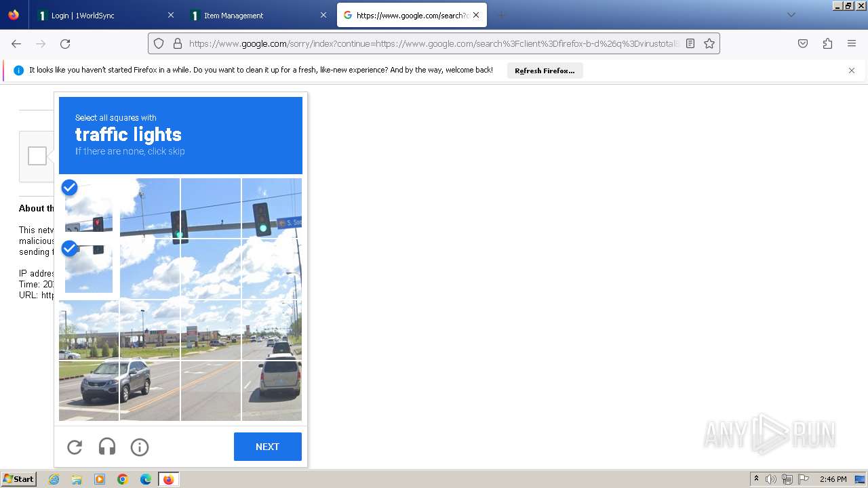Deselect the second checked tile in left column

pyautogui.click(x=89, y=269)
